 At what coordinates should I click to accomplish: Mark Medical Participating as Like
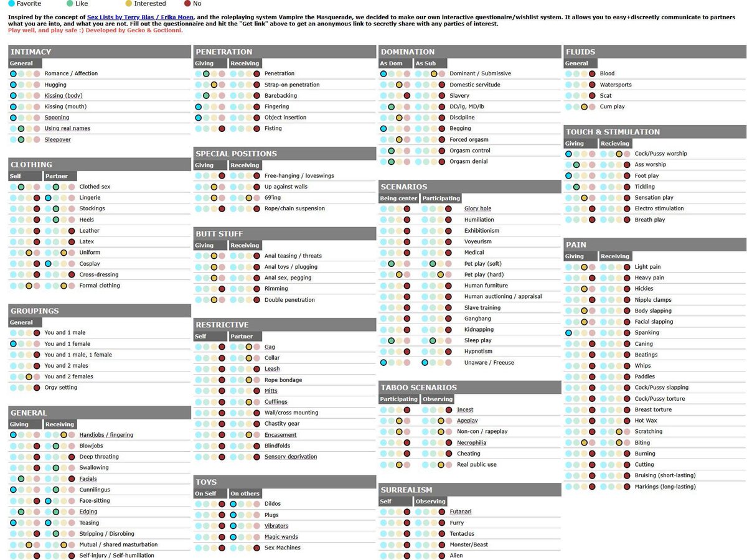(433, 253)
